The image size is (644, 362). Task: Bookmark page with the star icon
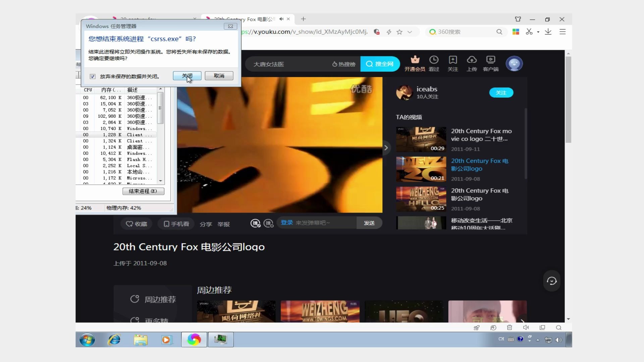[x=399, y=32]
